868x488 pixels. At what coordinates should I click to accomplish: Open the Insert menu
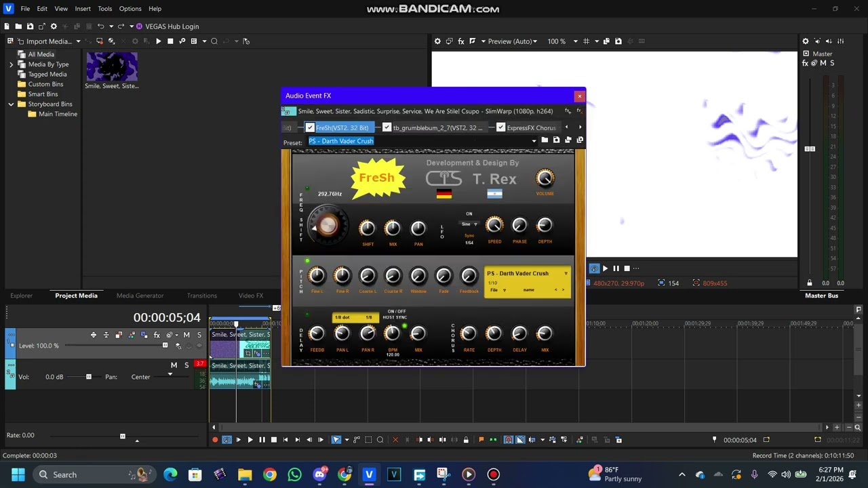[83, 9]
